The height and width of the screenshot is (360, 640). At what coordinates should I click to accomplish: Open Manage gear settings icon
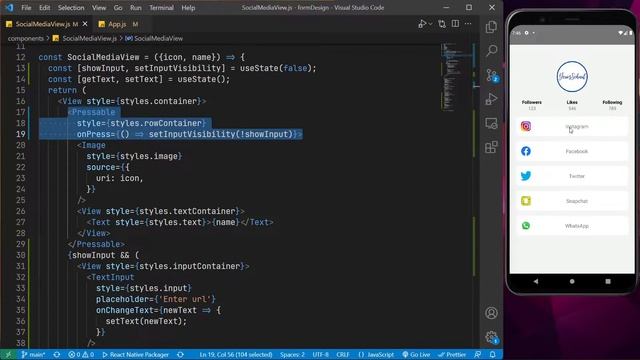[x=491, y=337]
